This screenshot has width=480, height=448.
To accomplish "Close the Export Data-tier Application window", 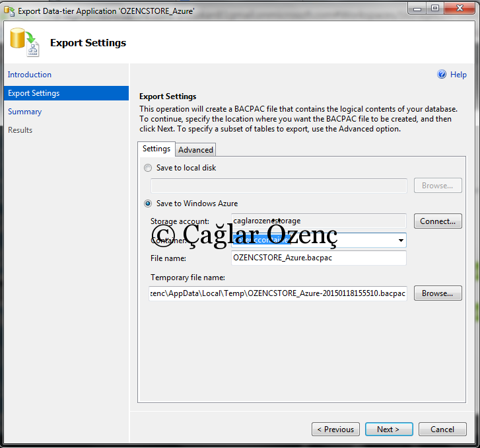I will [459, 8].
